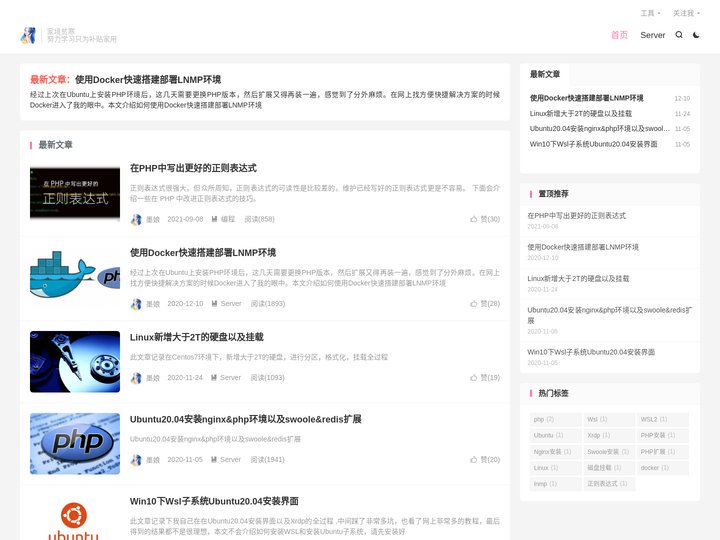Open article 在PHP中写出更好的正则表达式 title in list
Image resolution: width=720 pixels, height=540 pixels.
coord(193,168)
